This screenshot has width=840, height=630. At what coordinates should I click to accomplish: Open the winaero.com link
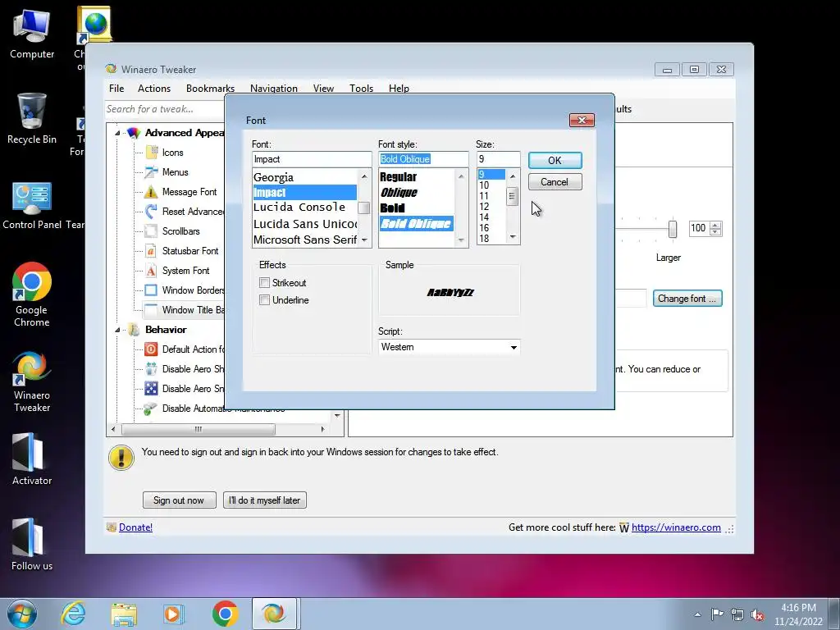676,527
